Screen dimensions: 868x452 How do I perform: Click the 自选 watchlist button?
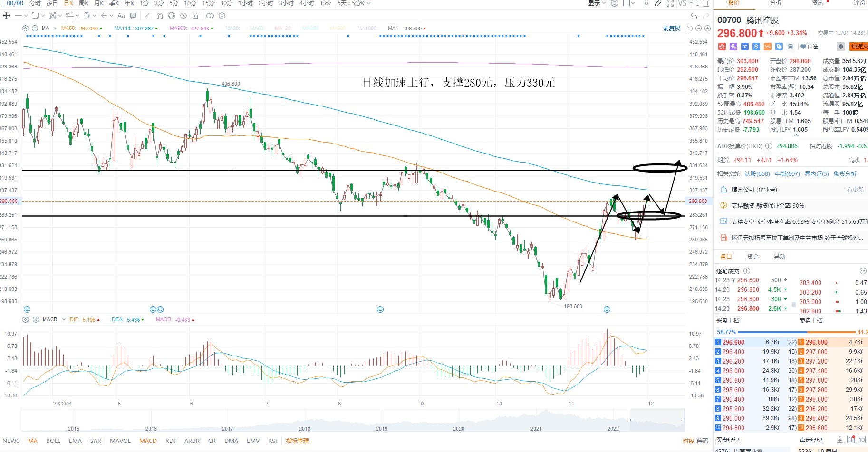(x=810, y=47)
